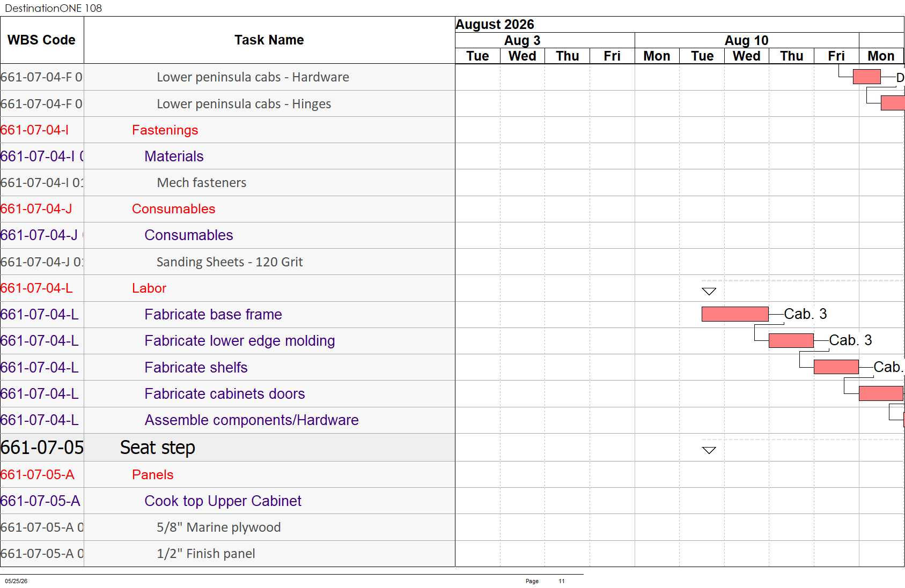This screenshot has width=905, height=588.
Task: Select the Fabricate base frame task name
Action: [x=213, y=315]
